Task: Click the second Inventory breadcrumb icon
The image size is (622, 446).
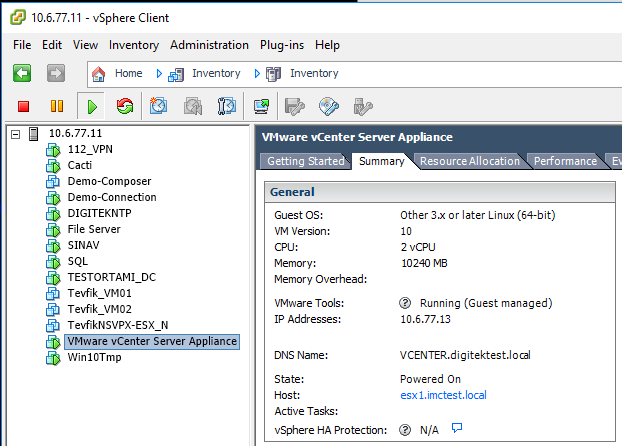Action: pyautogui.click(x=273, y=74)
